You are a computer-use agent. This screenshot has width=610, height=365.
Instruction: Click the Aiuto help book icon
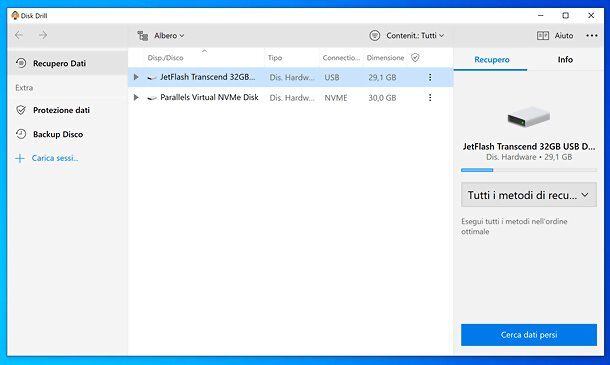tap(543, 36)
